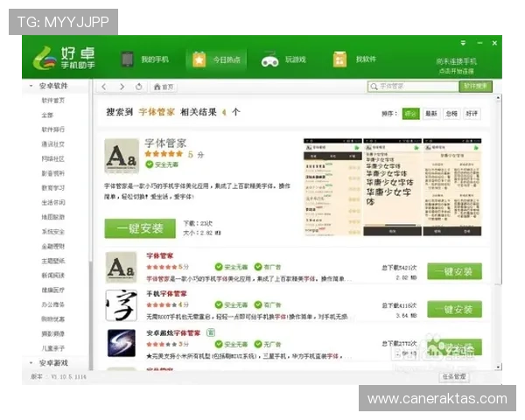This screenshot has width=525, height=420.
Task: Expand the 安卓游戏 sidebar section
Action: [x=31, y=363]
